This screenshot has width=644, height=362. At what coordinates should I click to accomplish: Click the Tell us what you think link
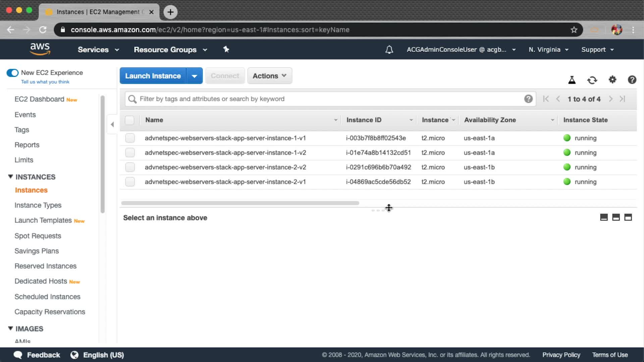pyautogui.click(x=45, y=82)
